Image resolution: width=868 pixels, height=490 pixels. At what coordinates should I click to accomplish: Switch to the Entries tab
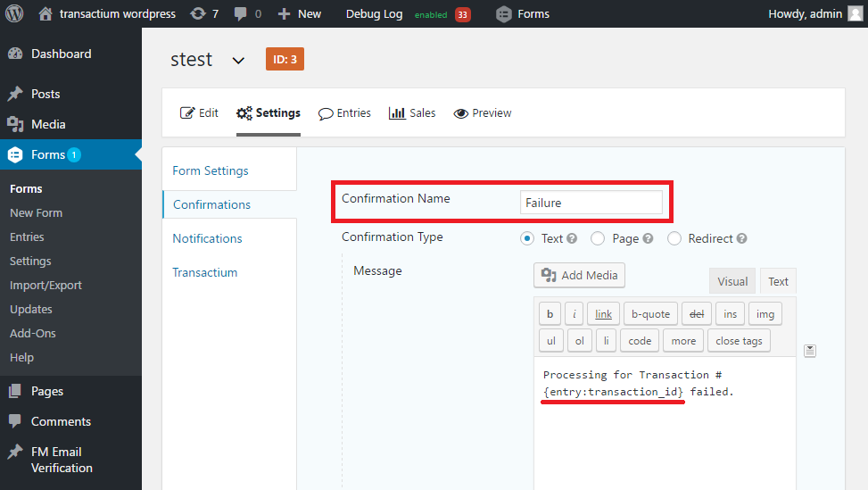[x=344, y=113]
